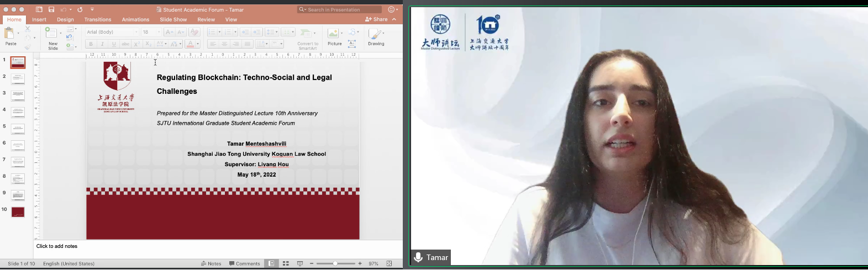Click the language English (United States)
868x270 pixels.
69,264
